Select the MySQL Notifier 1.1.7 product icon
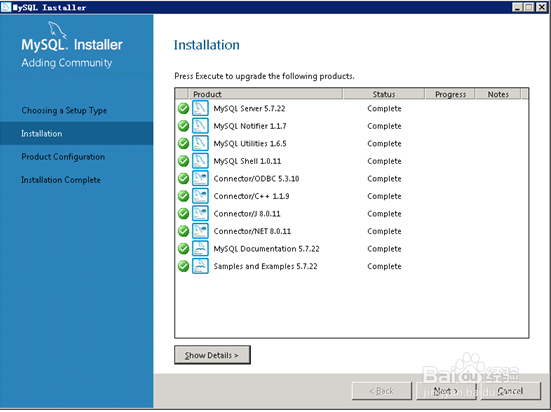 200,126
